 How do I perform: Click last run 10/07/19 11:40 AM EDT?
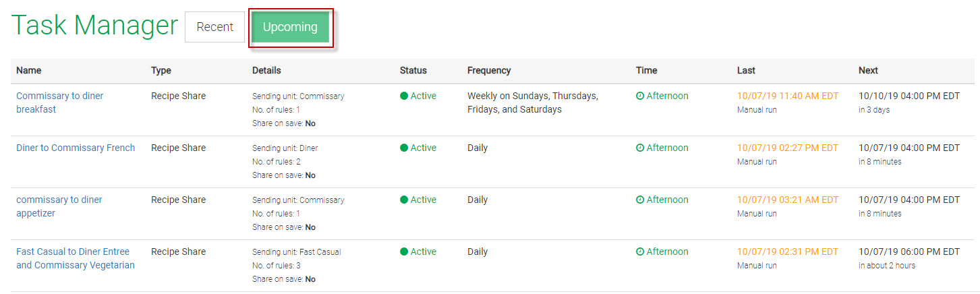[x=788, y=96]
